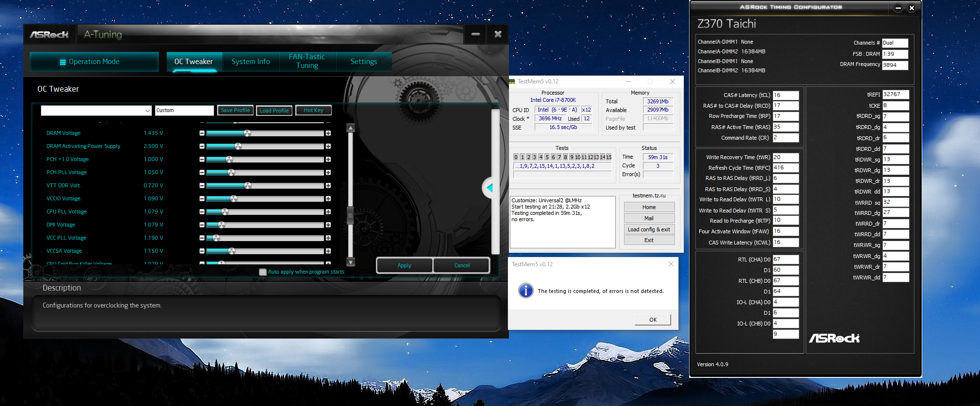
Task: Enable Auto apply when program starts
Action: point(263,272)
